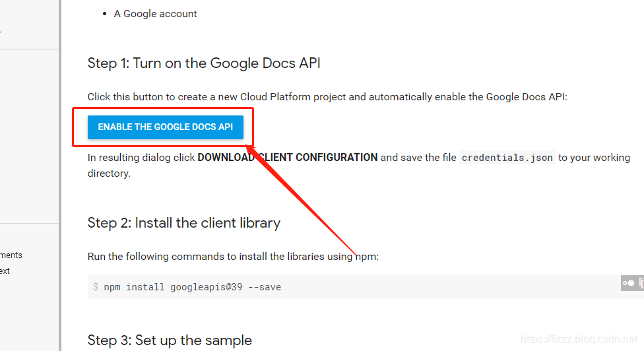Screen dimensions: 644x351
Task: Open sidebar link ending in 'ext'
Action: tap(5, 271)
